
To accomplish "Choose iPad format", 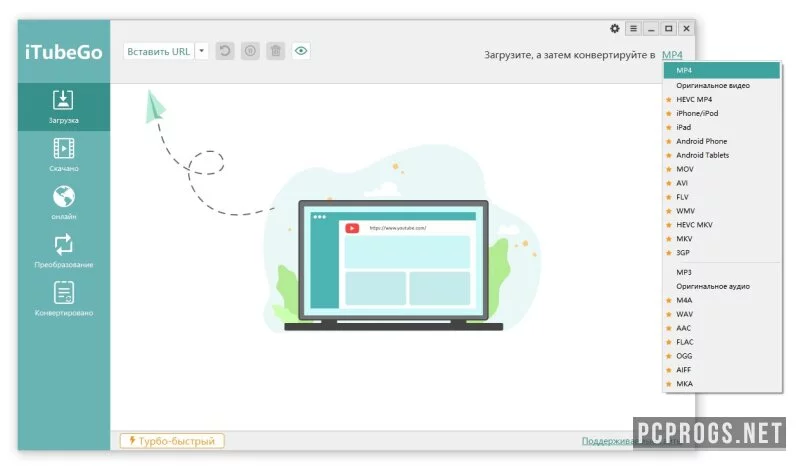I will coord(721,128).
